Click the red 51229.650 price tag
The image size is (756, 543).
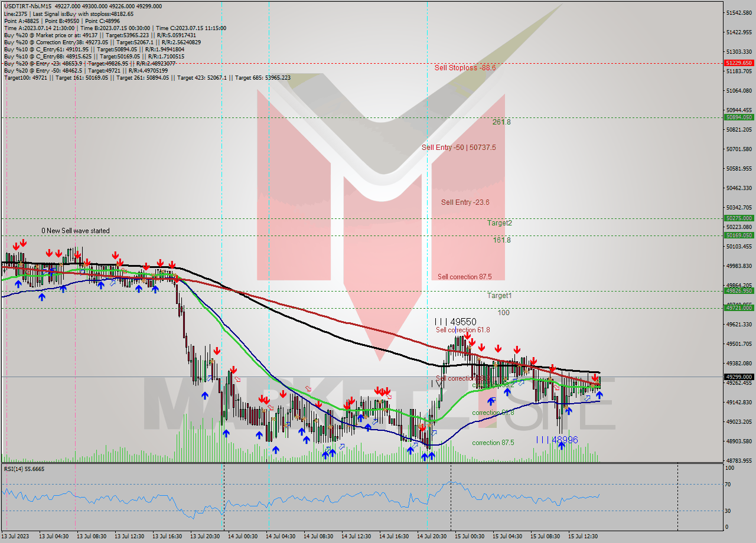[x=739, y=63]
